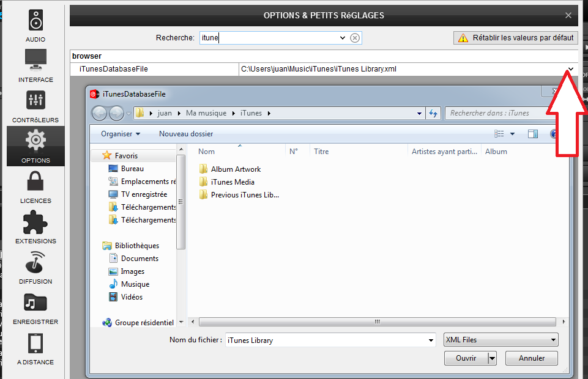Open the Nom du fichier dropdown
Image resolution: width=588 pixels, height=379 pixels.
coord(431,340)
